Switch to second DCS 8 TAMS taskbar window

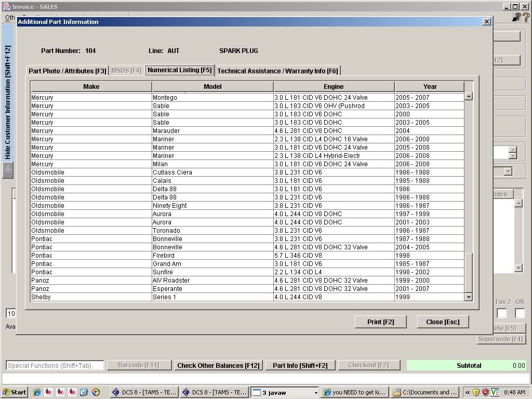click(x=215, y=392)
